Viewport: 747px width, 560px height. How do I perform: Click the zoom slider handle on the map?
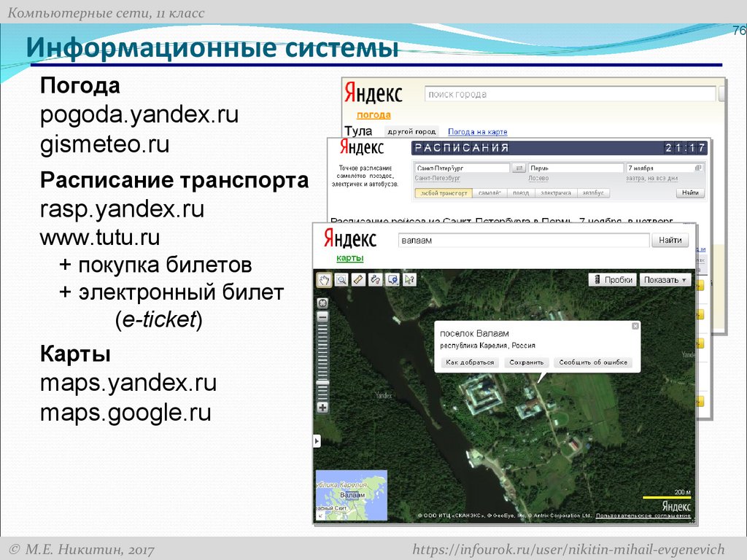322,382
